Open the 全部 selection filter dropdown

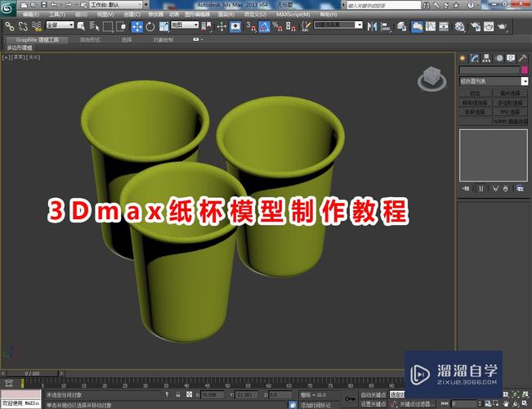coord(60,25)
